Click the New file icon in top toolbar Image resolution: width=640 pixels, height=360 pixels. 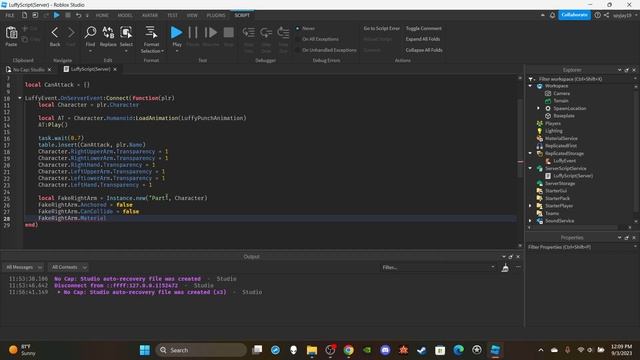click(24, 15)
